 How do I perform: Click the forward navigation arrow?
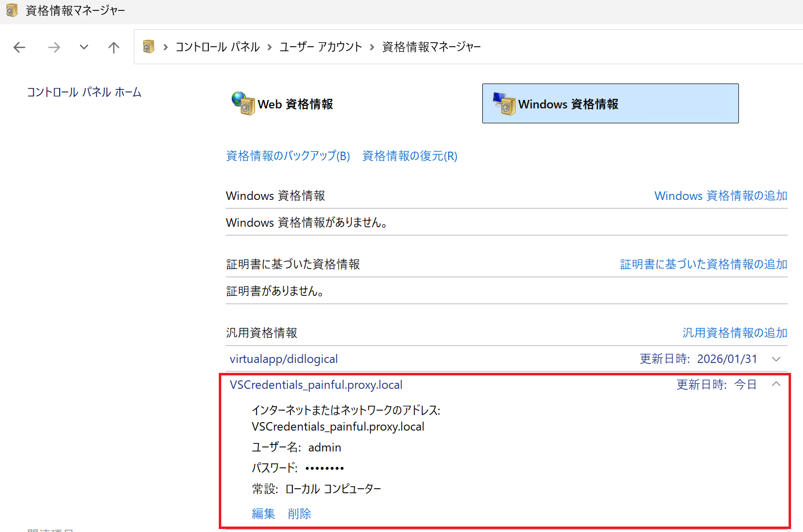(54, 47)
